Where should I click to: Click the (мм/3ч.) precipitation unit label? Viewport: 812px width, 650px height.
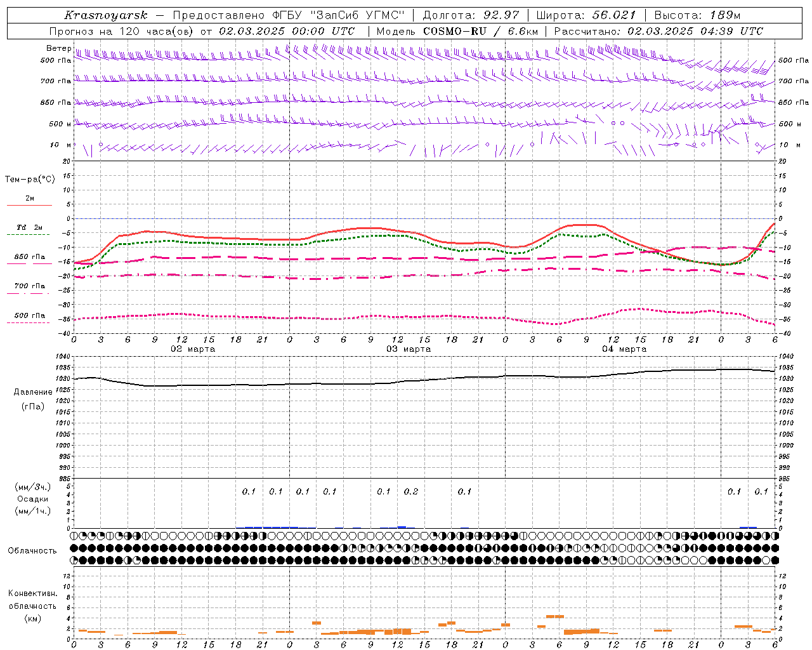(33, 487)
